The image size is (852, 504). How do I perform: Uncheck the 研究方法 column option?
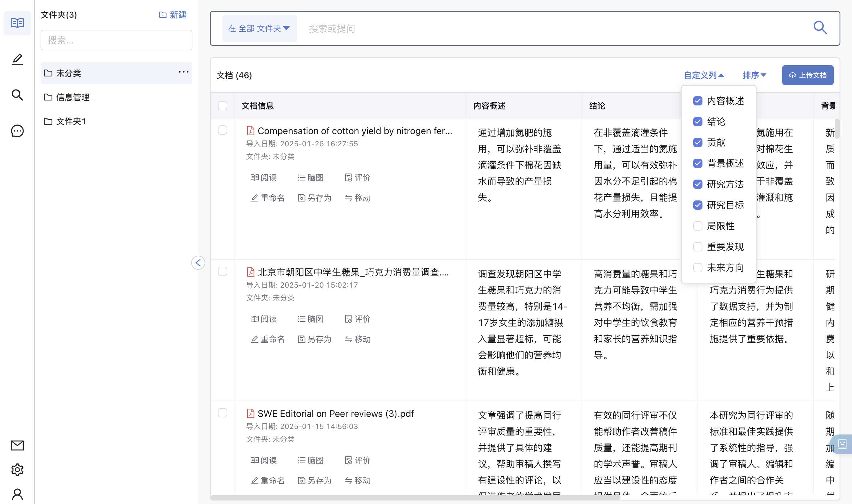tap(698, 185)
